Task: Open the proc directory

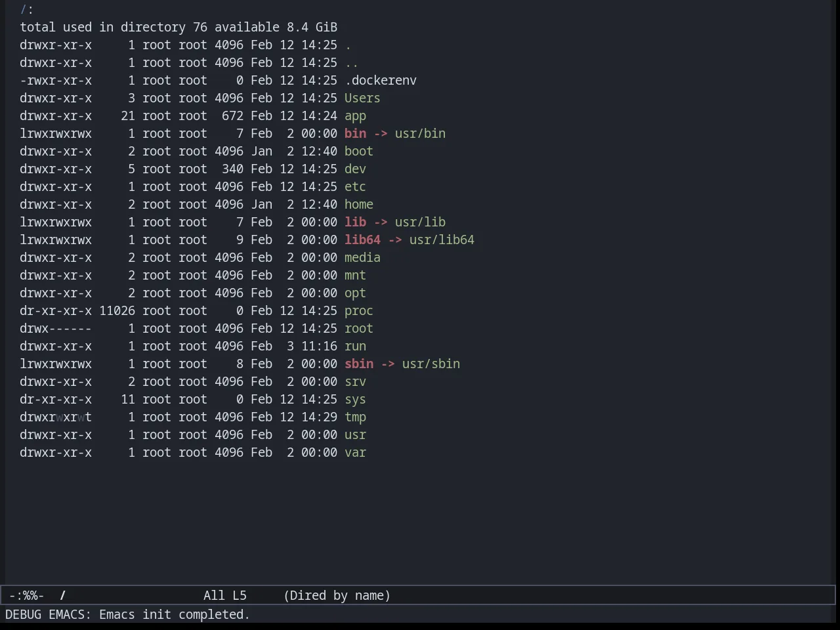Action: (359, 310)
